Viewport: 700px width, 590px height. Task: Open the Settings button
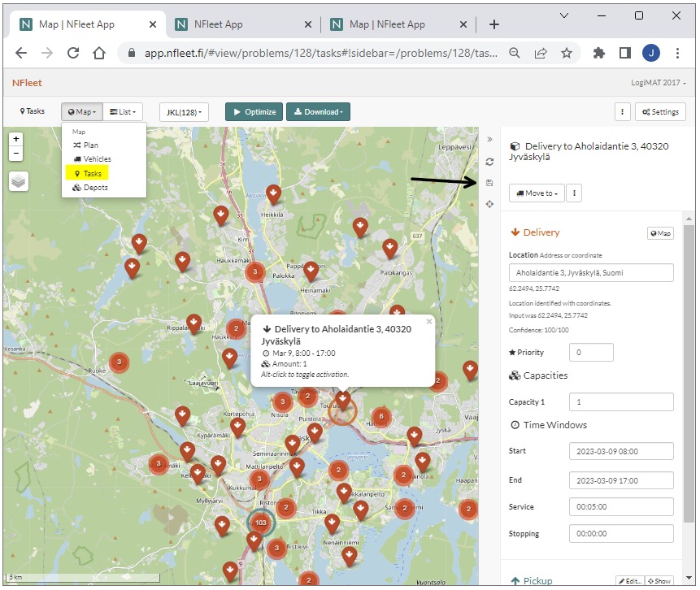pos(660,112)
